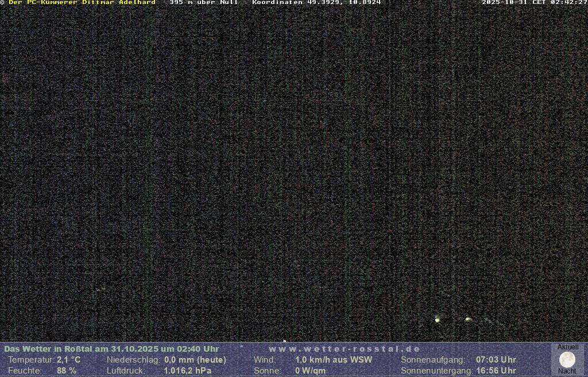Click the www.wetter-rosstal.de website address

click(345, 349)
